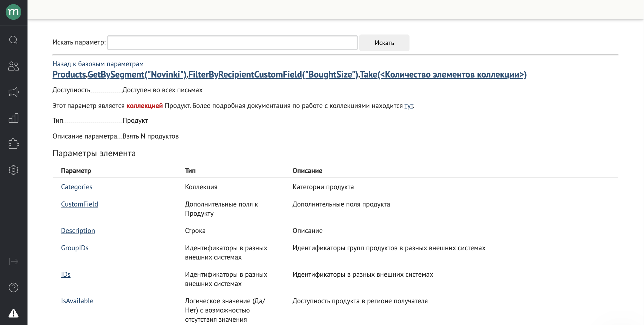Open the GroupIDs parameter
This screenshot has width=644, height=325.
tap(75, 248)
